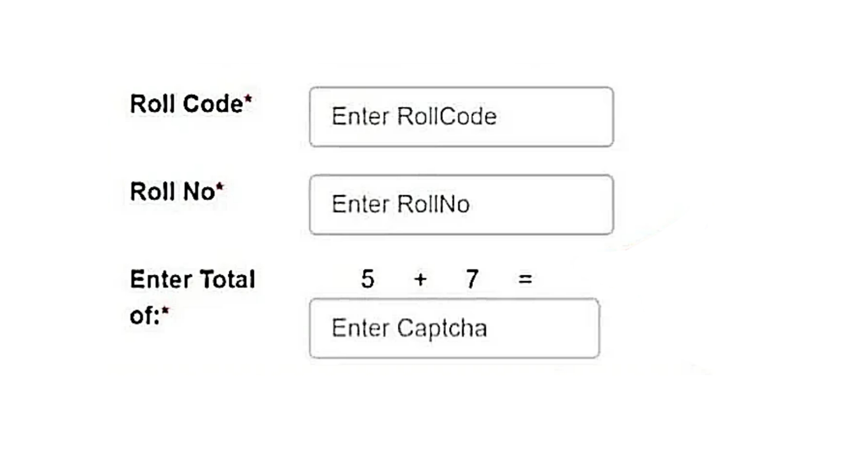Click the plus sign in captcha
This screenshot has height=473, width=868.
coord(420,280)
